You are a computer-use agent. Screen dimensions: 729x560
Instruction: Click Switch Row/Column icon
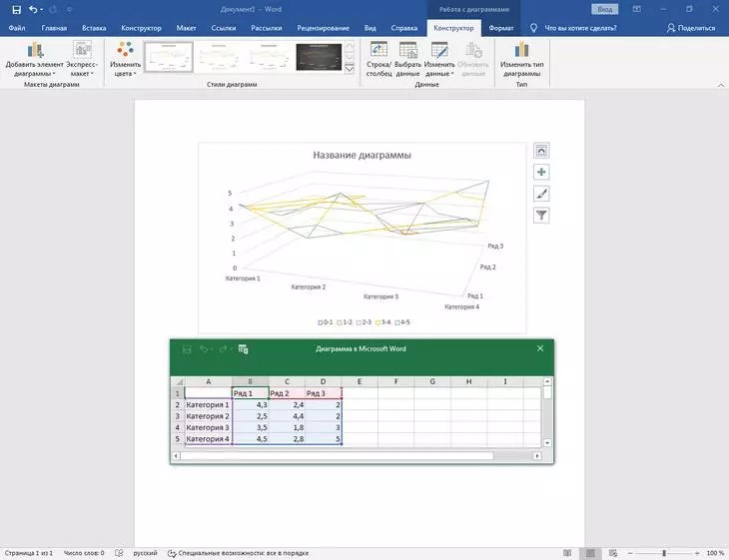378,59
